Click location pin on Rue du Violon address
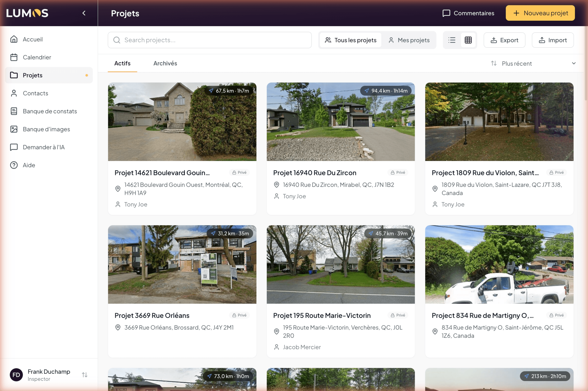 (x=435, y=189)
